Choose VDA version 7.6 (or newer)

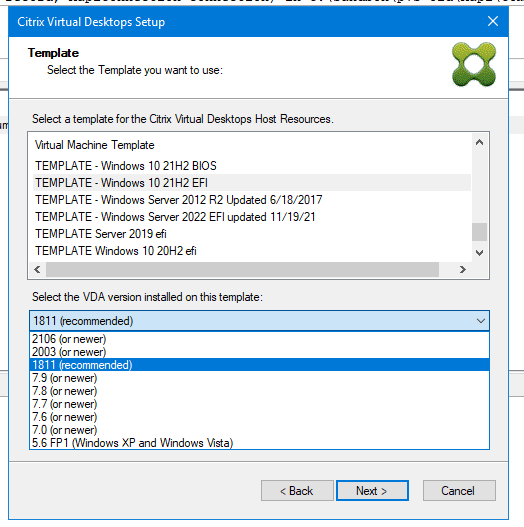pyautogui.click(x=259, y=417)
